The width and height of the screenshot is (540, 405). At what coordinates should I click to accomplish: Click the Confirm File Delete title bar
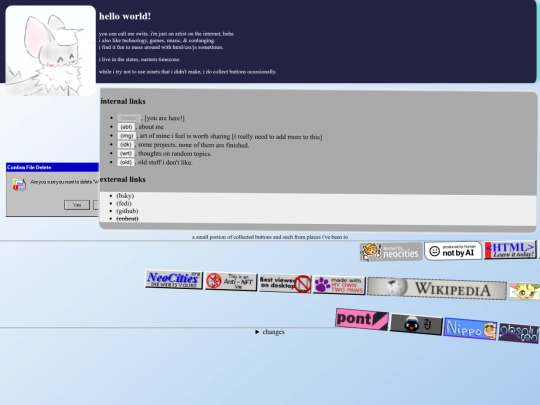pyautogui.click(x=52, y=167)
